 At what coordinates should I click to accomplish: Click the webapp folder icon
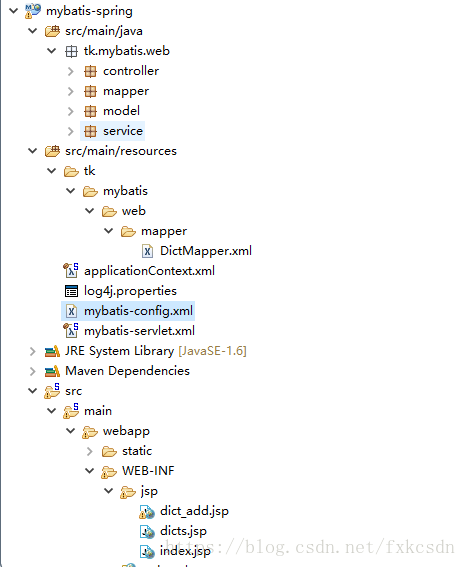pyautogui.click(x=90, y=432)
